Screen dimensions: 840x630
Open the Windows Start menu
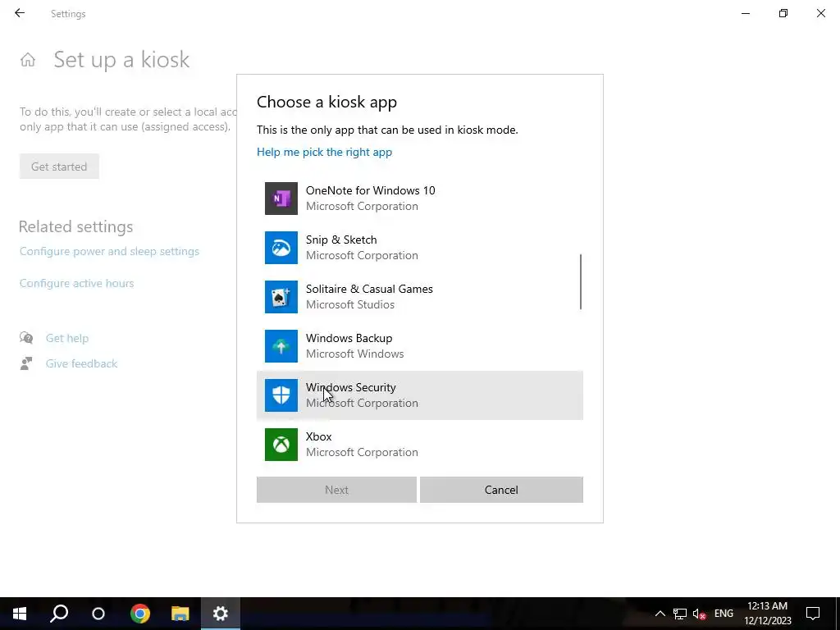pos(20,614)
